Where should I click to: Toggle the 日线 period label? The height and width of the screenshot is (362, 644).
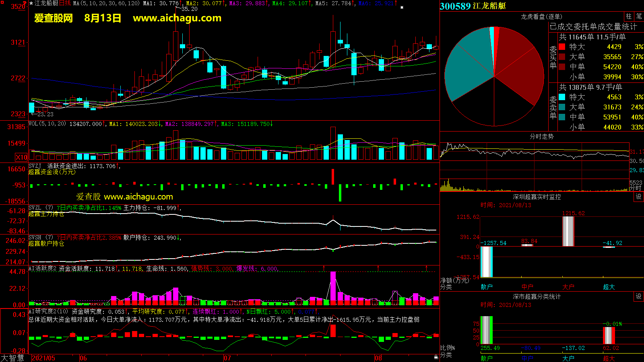tap(65, 3)
